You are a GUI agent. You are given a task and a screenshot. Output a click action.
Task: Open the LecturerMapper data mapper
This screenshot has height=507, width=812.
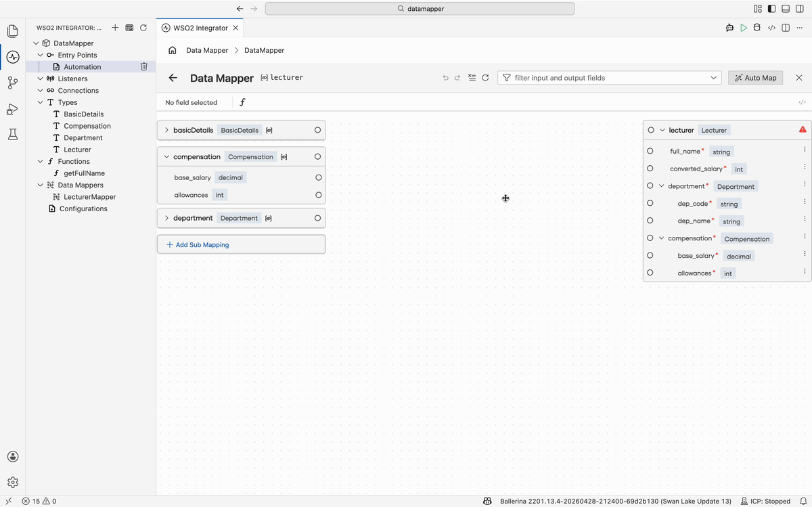[91, 197]
